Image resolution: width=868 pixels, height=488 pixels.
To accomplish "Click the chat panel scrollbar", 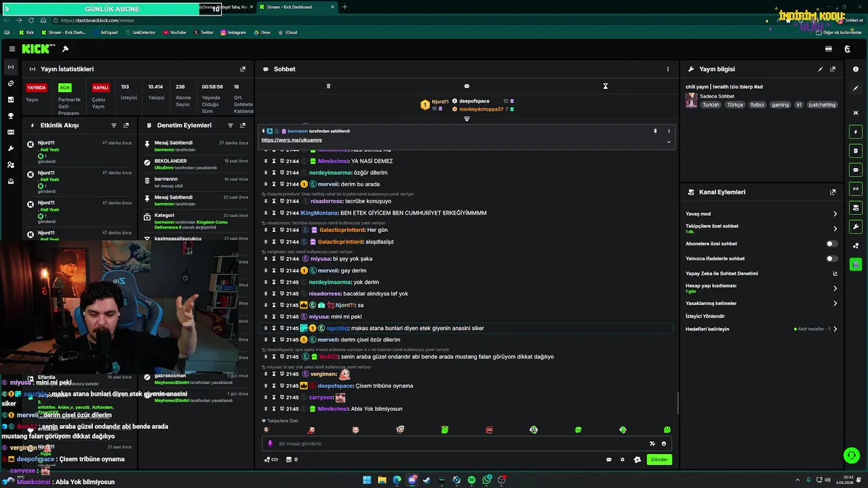I will [x=677, y=404].
